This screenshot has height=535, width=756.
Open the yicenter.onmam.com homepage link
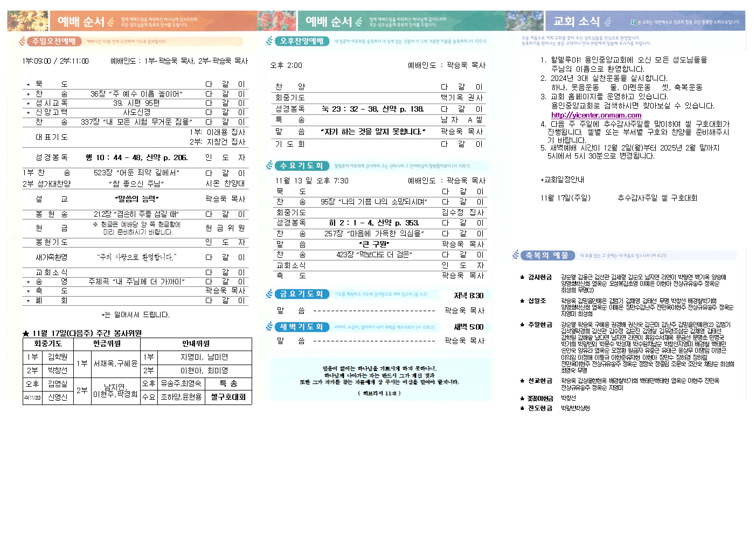[596, 115]
